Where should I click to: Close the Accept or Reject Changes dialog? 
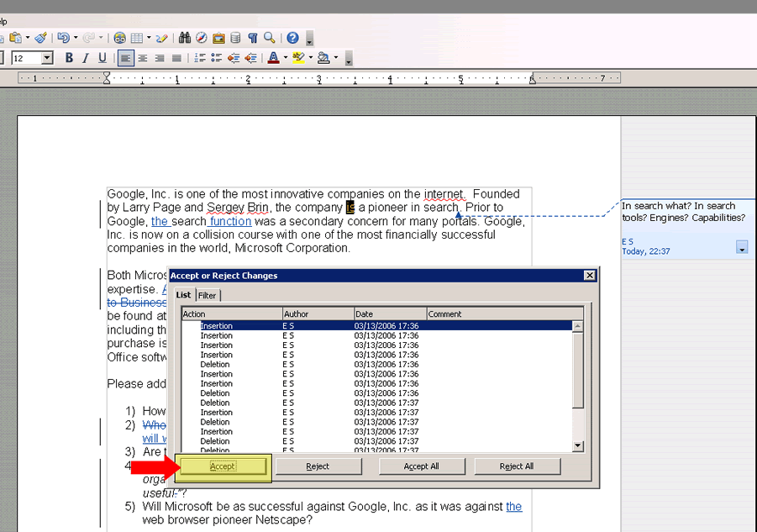[590, 275]
